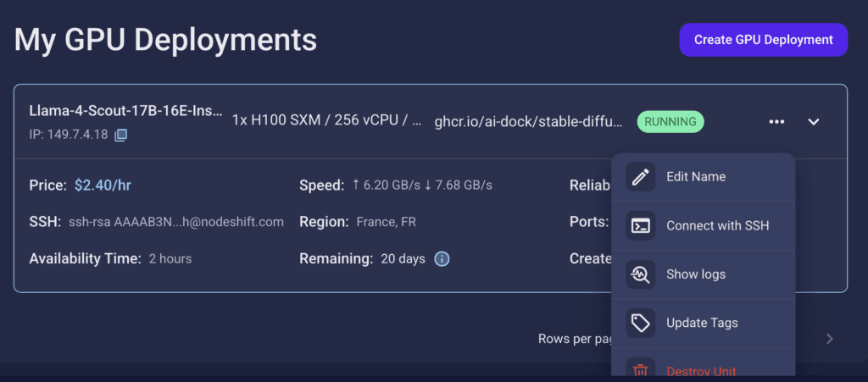The image size is (868, 382).
Task: Select Show logs menu option
Action: pyautogui.click(x=703, y=274)
